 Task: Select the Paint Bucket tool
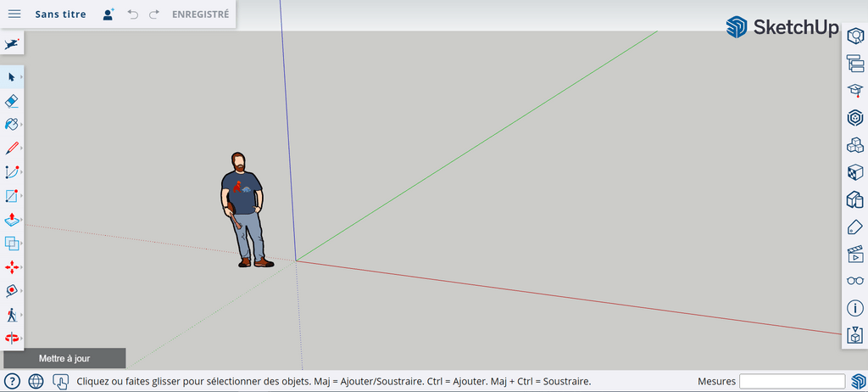pos(11,124)
